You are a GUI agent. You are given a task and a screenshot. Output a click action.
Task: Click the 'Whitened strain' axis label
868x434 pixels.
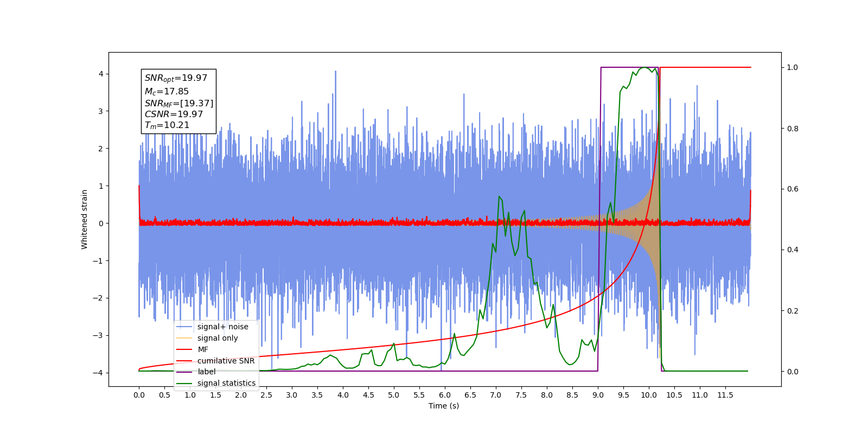84,219
